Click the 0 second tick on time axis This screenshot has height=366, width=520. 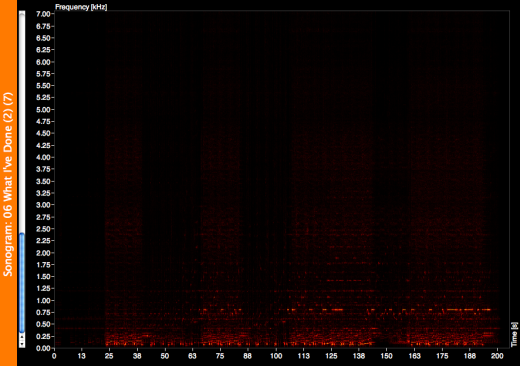pos(54,356)
